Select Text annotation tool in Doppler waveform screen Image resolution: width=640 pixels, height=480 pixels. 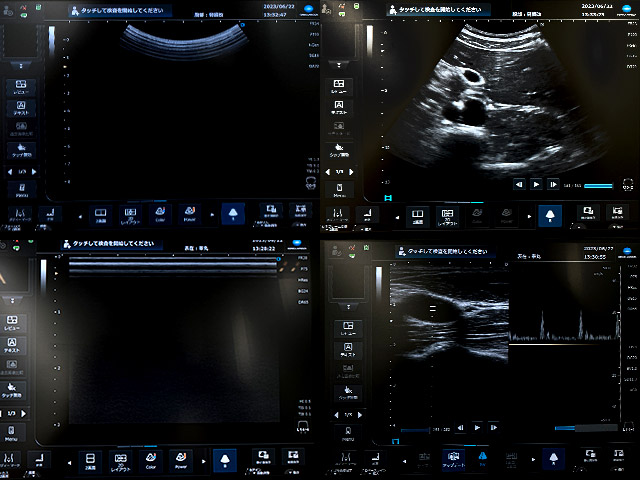(x=348, y=350)
